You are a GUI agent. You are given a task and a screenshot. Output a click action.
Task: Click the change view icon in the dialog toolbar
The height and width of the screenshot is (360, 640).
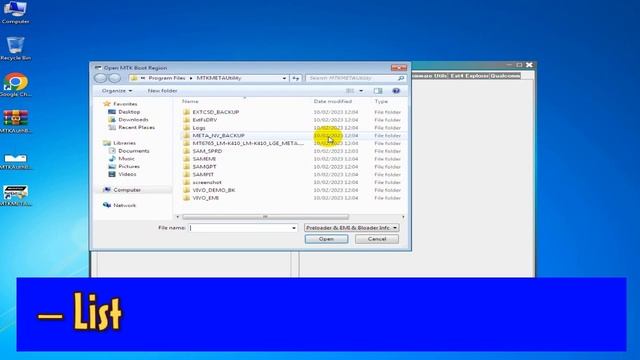click(x=350, y=91)
